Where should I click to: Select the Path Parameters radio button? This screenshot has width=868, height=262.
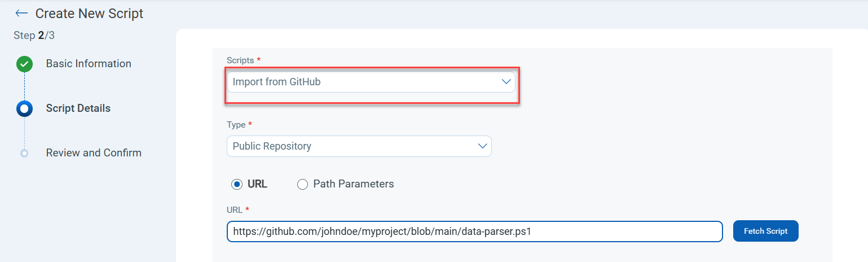[303, 184]
